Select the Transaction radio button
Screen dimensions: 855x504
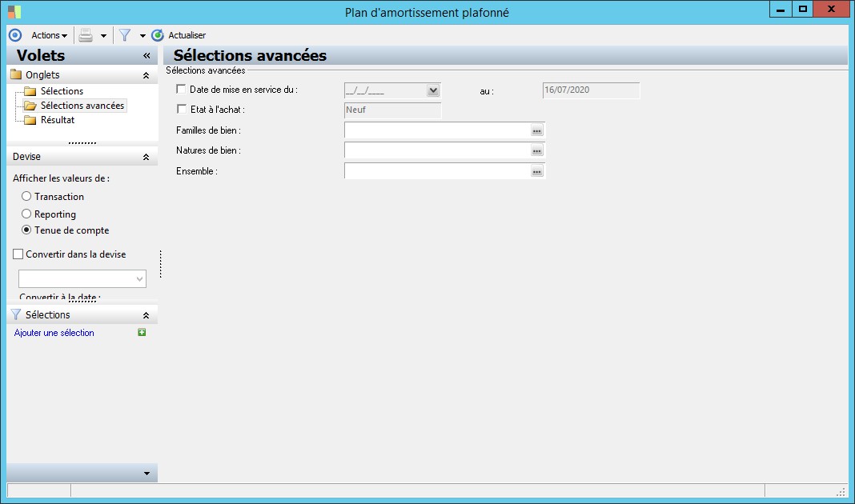point(26,196)
